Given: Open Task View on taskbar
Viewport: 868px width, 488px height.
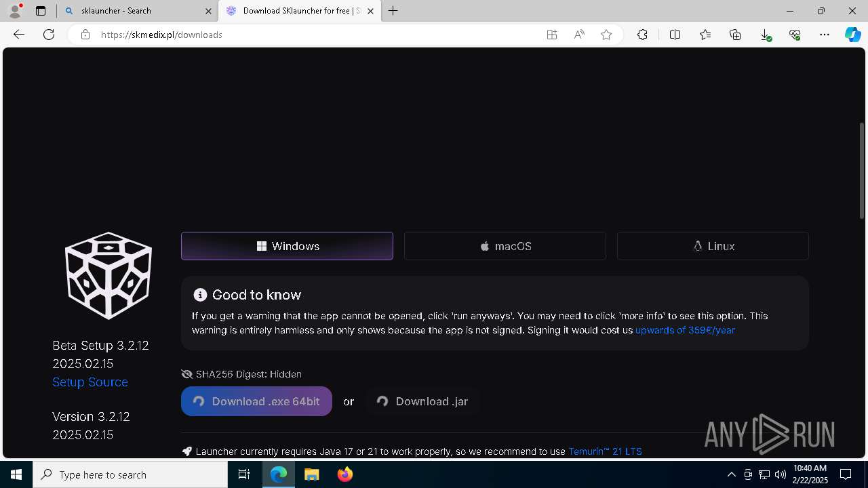Looking at the screenshot, I should pos(244,474).
